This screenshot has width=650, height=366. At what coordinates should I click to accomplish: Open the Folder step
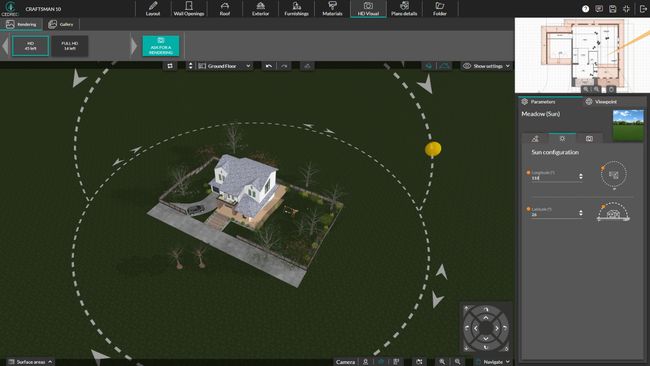click(440, 9)
